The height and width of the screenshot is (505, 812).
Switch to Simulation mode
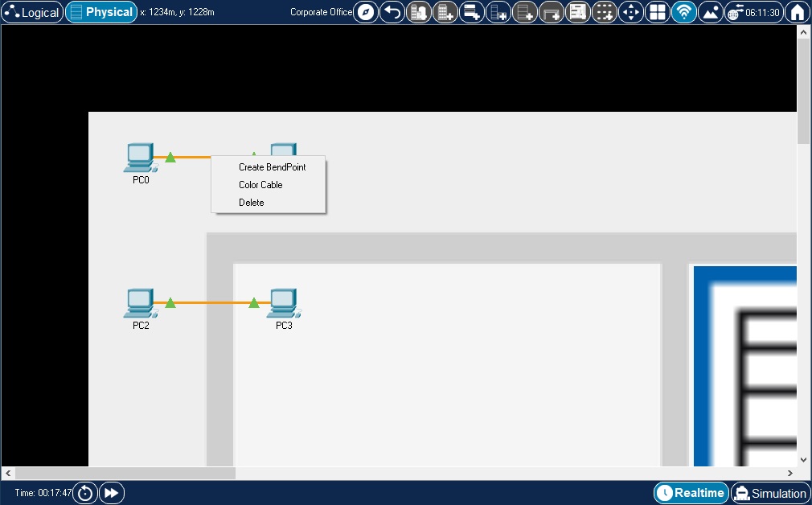pyautogui.click(x=770, y=492)
